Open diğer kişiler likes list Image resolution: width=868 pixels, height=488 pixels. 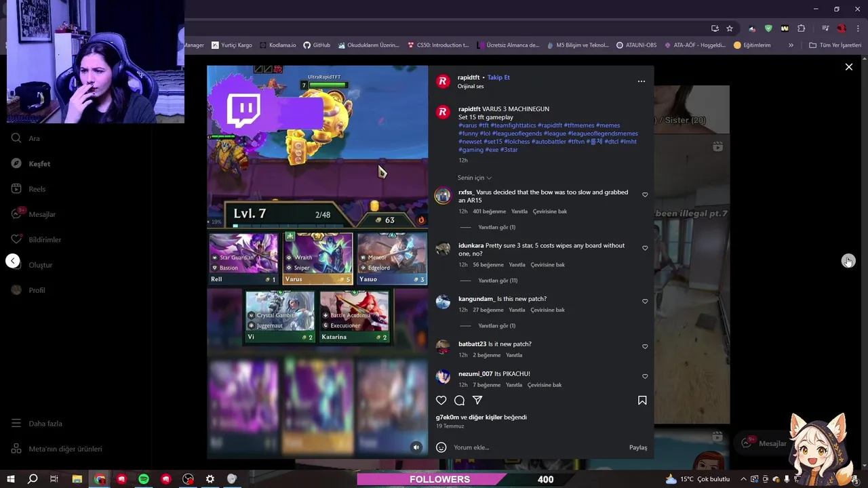486,418
